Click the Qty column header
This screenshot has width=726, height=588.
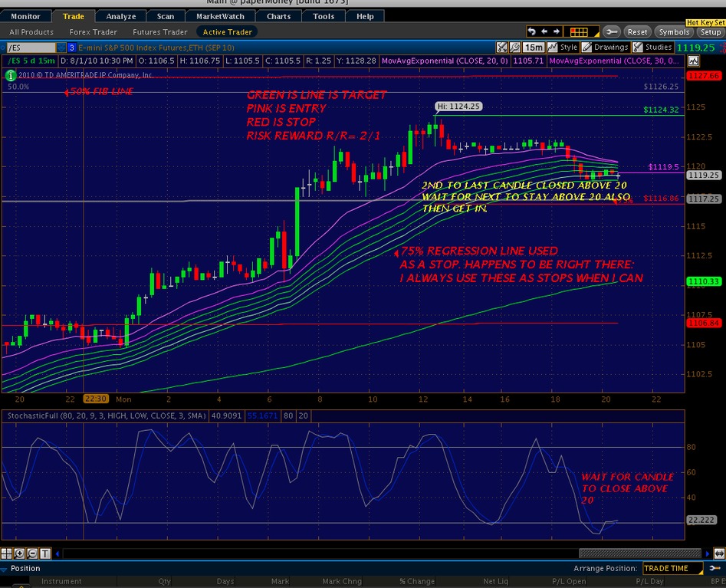tap(164, 582)
